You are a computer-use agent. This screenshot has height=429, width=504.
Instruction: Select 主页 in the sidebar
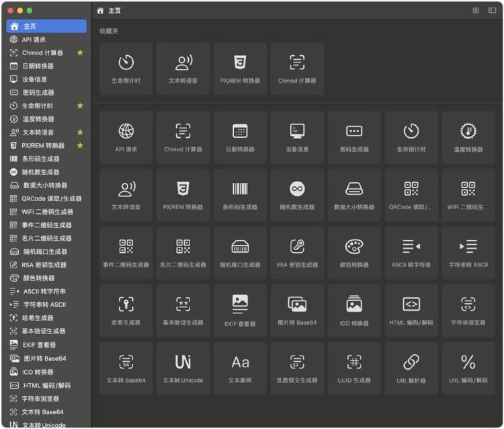tap(46, 26)
